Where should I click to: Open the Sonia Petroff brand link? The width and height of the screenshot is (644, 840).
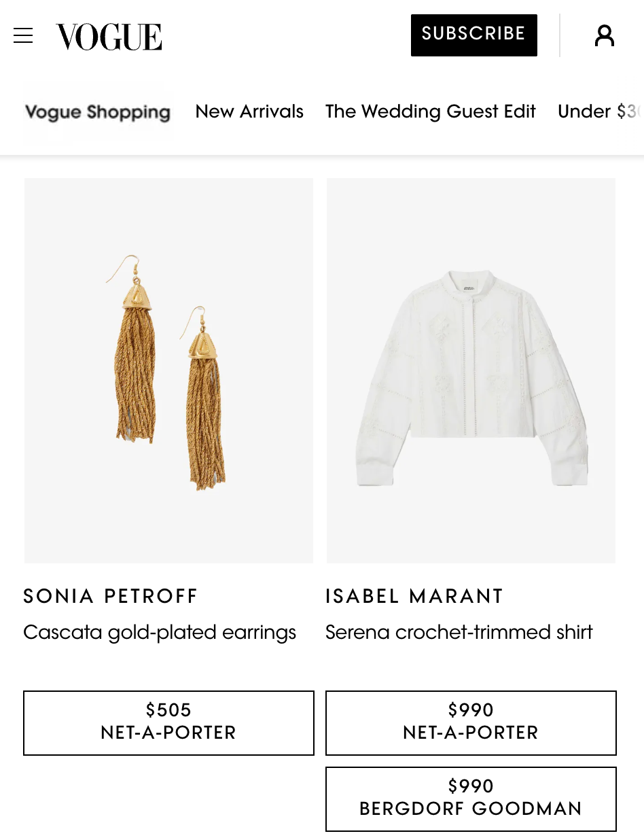click(111, 597)
